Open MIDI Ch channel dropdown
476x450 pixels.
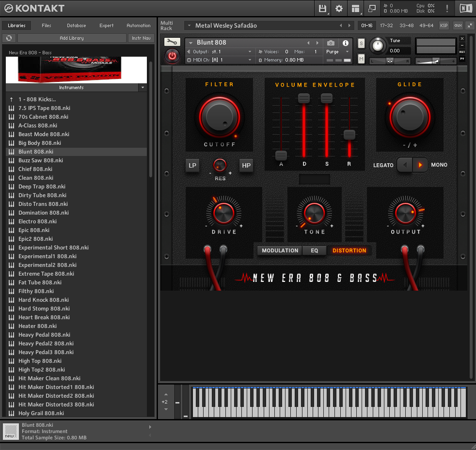click(250, 60)
